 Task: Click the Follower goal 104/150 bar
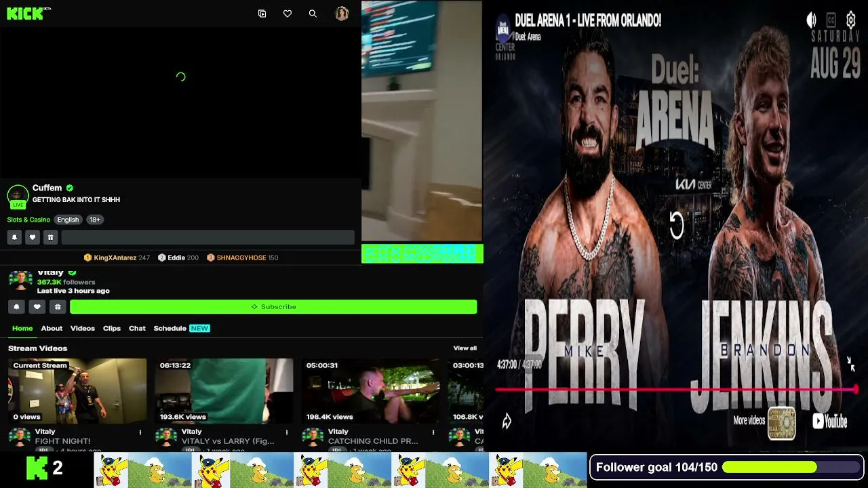[x=727, y=467]
